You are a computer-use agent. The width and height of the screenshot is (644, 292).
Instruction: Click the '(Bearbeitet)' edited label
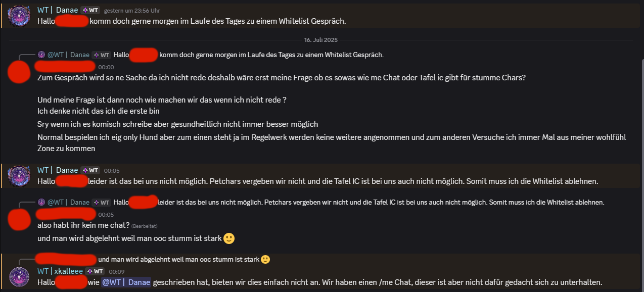148,226
